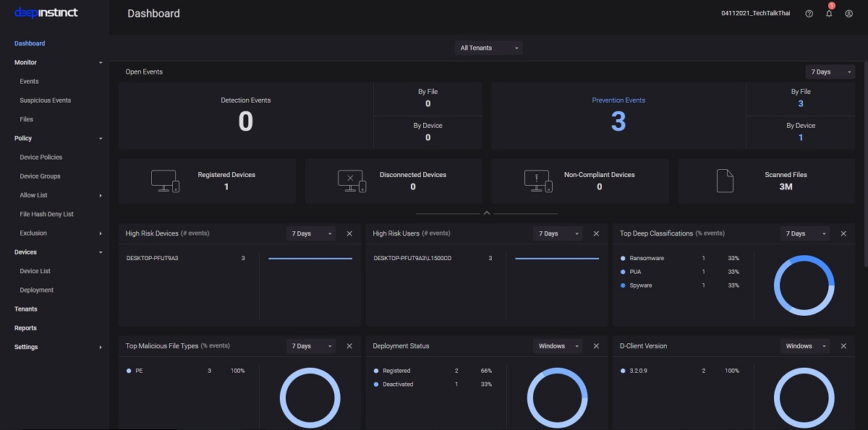
Task: Open the Open Events 7 Days dropdown
Action: (830, 72)
